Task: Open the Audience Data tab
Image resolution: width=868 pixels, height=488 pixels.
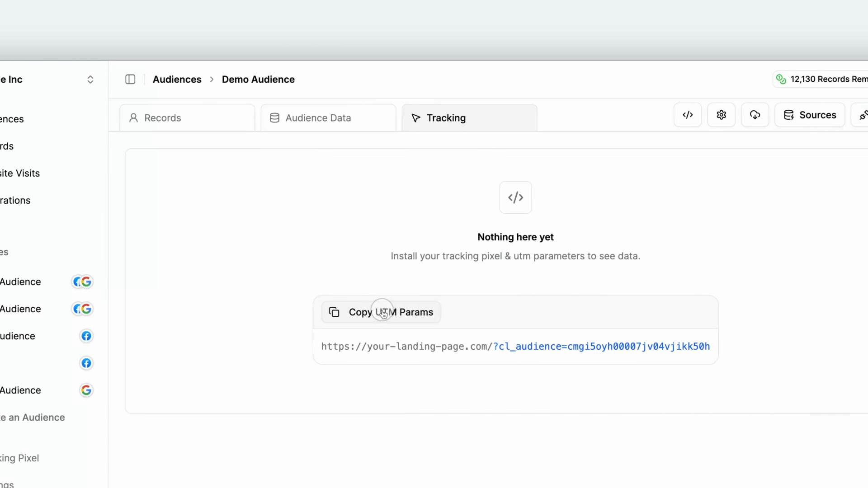Action: tap(328, 118)
